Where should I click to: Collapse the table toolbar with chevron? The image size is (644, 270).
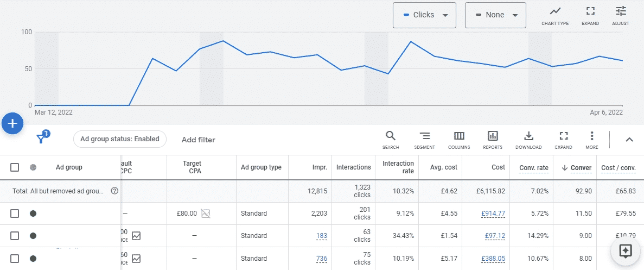point(629,140)
